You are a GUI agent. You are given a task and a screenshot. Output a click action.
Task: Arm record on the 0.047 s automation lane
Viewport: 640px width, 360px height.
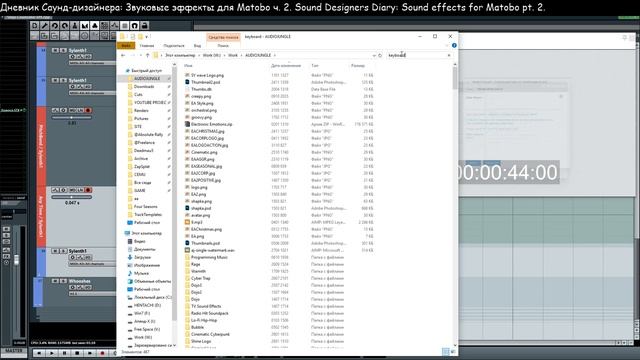[x=88, y=190]
